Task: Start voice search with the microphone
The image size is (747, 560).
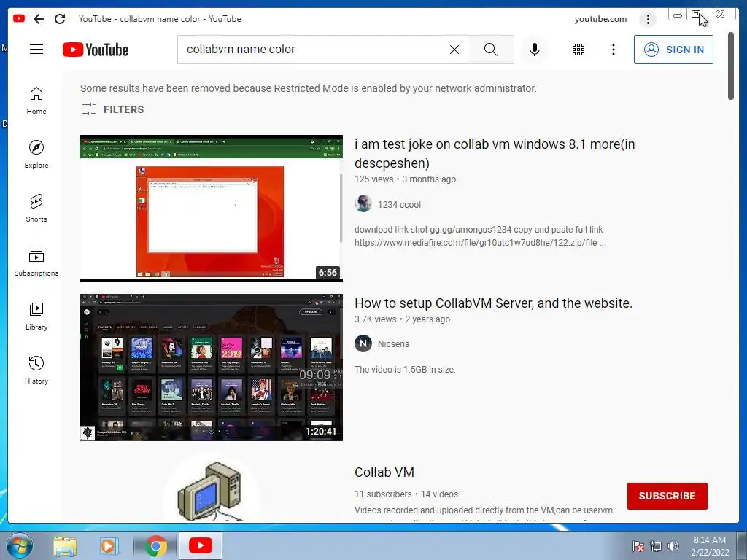Action: (x=535, y=50)
